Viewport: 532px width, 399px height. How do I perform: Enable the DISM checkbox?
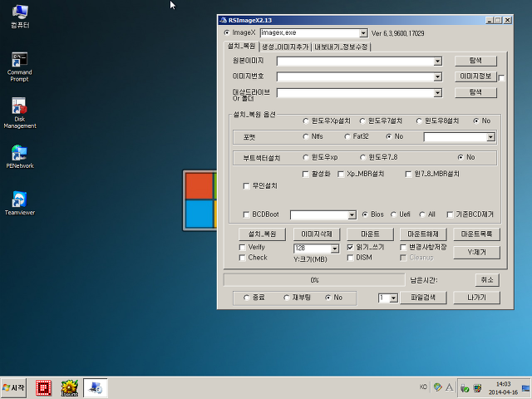pyautogui.click(x=351, y=258)
